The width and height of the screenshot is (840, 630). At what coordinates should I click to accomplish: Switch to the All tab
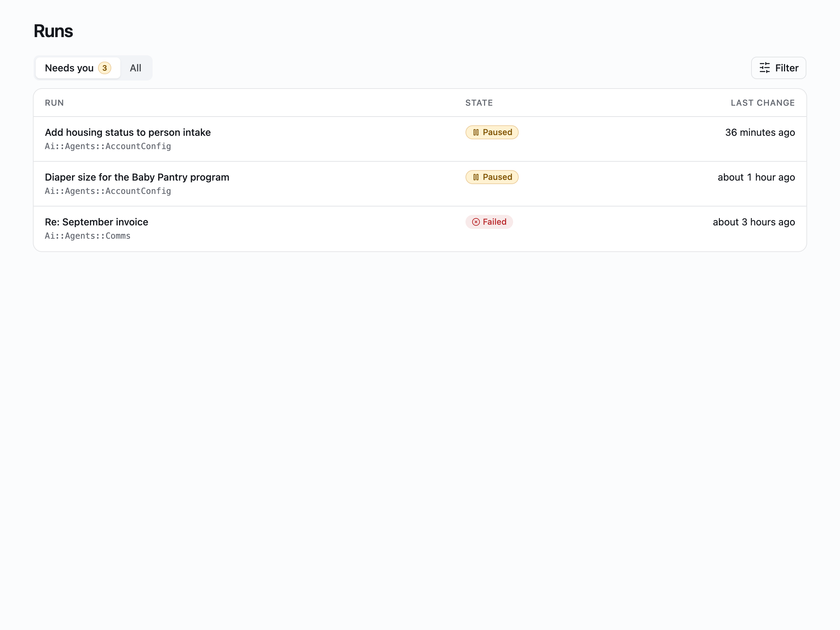pyautogui.click(x=135, y=68)
